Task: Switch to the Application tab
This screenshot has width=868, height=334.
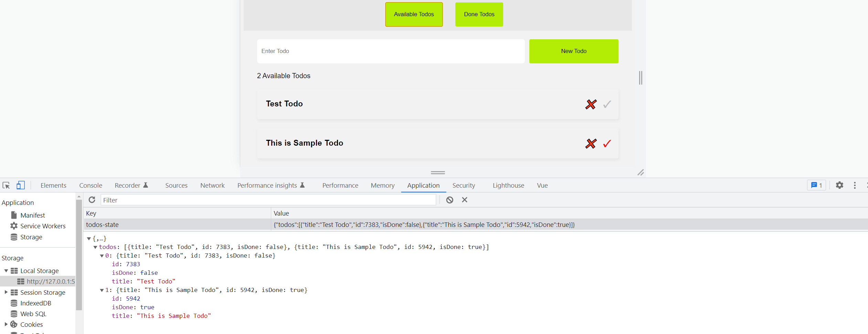Action: pyautogui.click(x=423, y=185)
